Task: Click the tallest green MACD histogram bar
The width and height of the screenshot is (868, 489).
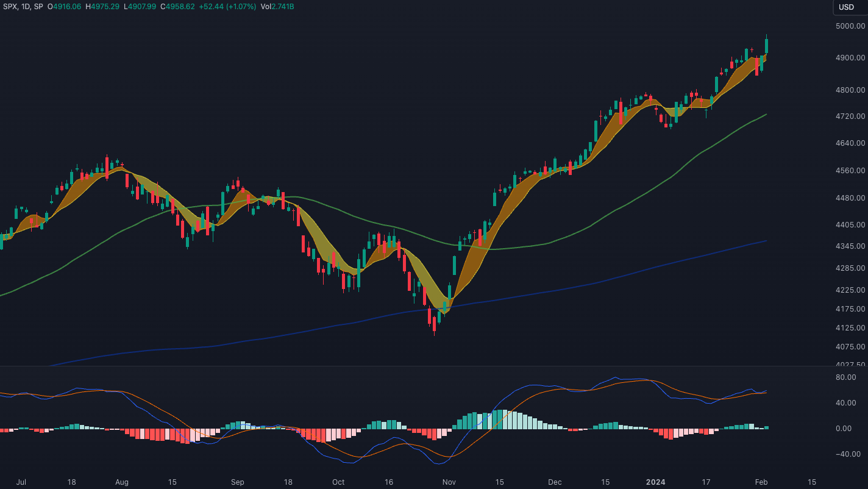Action: (x=499, y=419)
